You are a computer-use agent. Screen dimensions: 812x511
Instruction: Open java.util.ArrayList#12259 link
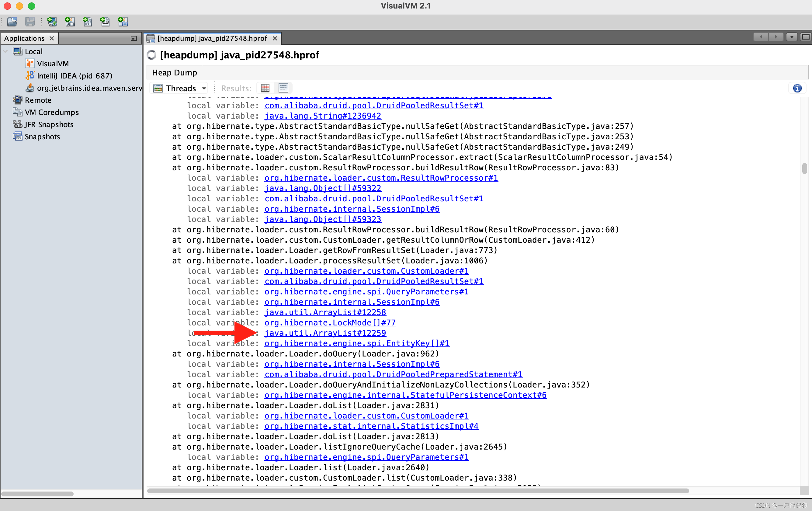(325, 333)
